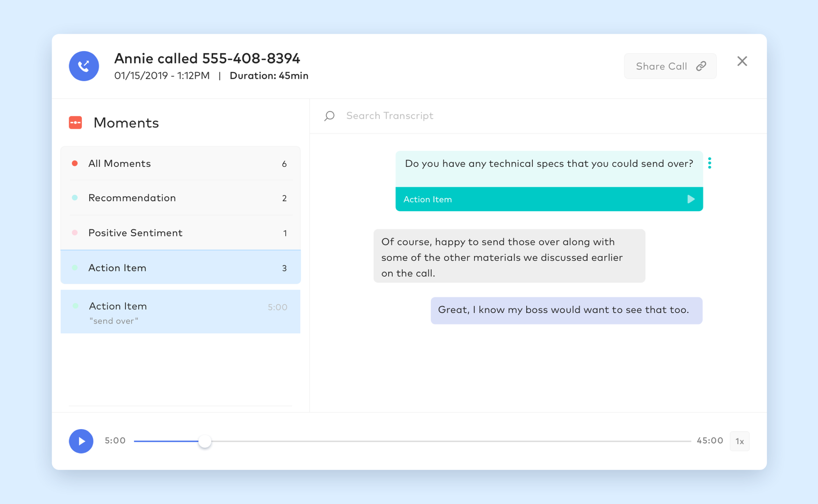Screen dimensions: 818x504
Task: Click the Moments heading
Action: (x=126, y=123)
